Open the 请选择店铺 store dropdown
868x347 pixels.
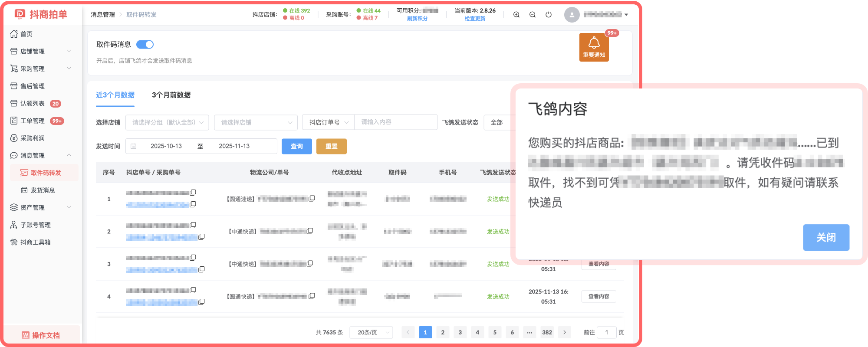[x=256, y=122]
